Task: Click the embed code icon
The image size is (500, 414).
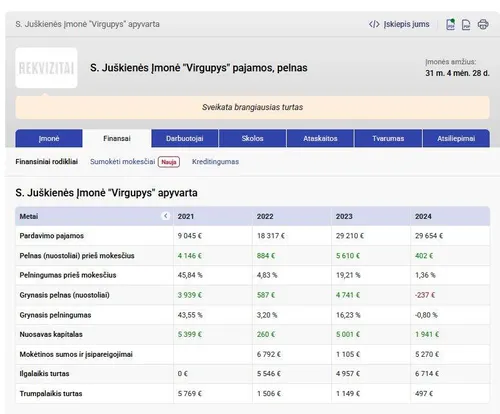Action: [x=374, y=24]
